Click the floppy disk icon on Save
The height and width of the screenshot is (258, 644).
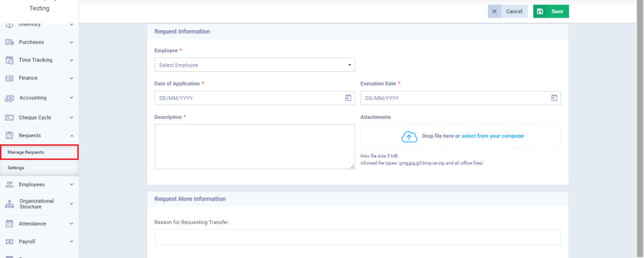click(x=540, y=11)
